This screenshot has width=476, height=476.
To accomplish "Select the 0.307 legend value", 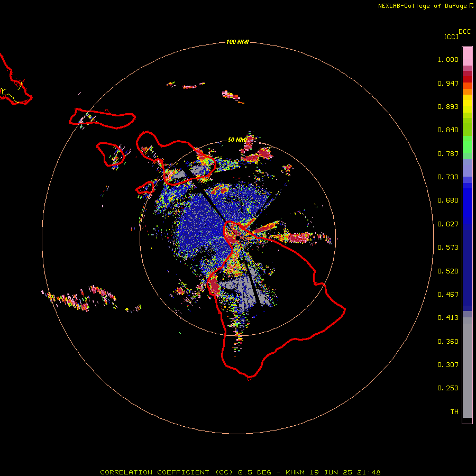I will click(448, 365).
